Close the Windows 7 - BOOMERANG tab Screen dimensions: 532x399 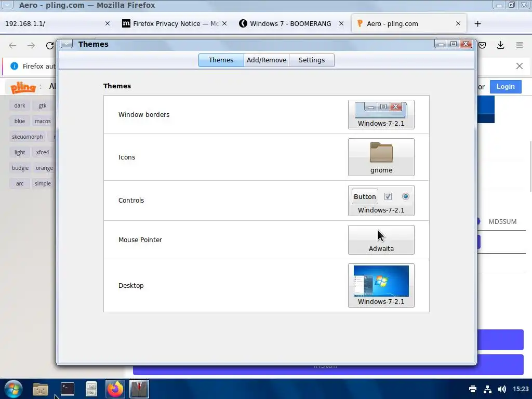(x=341, y=23)
